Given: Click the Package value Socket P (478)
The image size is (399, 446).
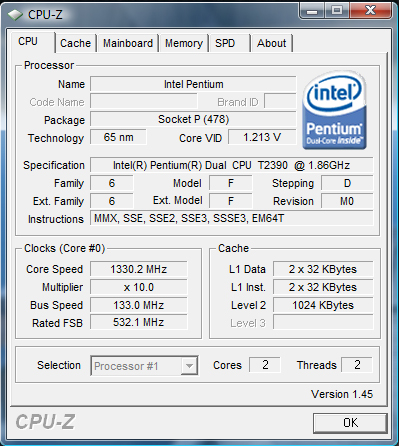Looking at the screenshot, I should pyautogui.click(x=193, y=119).
